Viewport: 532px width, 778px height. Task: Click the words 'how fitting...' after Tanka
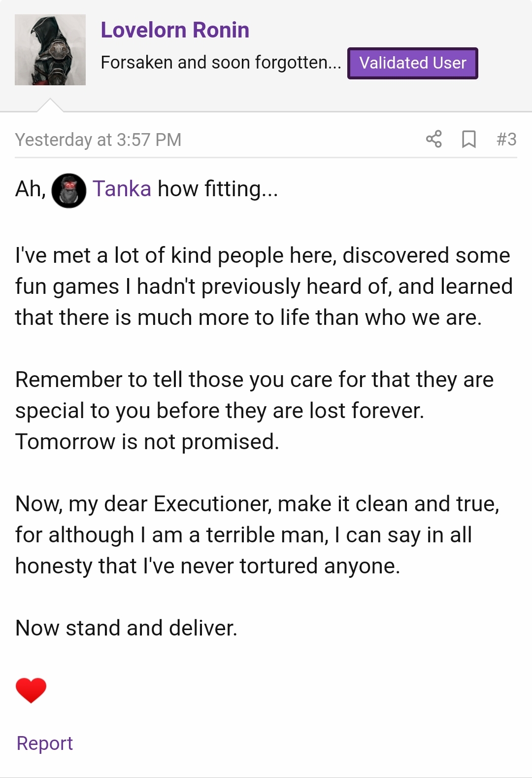[x=218, y=189]
